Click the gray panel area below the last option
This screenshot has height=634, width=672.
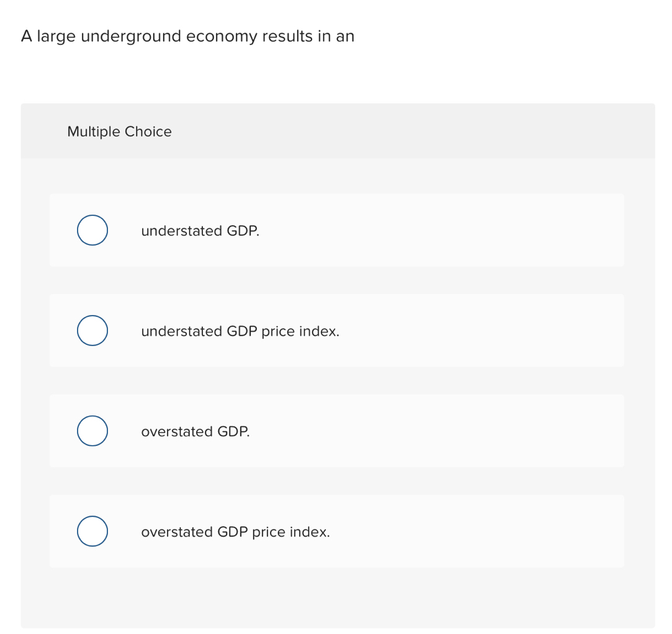(x=338, y=597)
